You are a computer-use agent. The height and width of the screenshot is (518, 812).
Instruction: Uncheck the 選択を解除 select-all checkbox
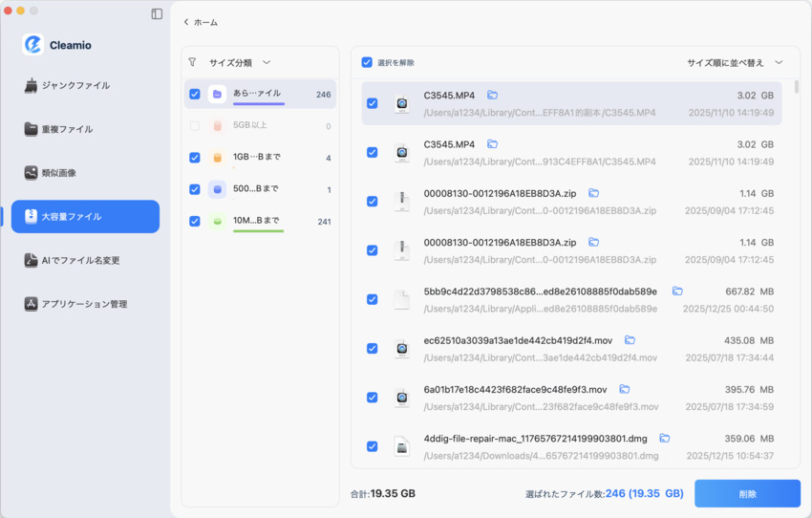tap(367, 62)
